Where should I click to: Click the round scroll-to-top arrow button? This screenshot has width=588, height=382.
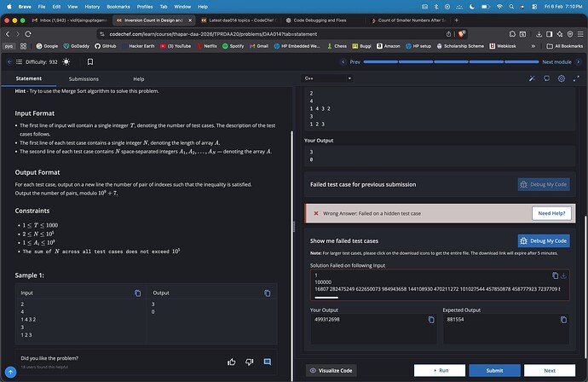point(10,373)
